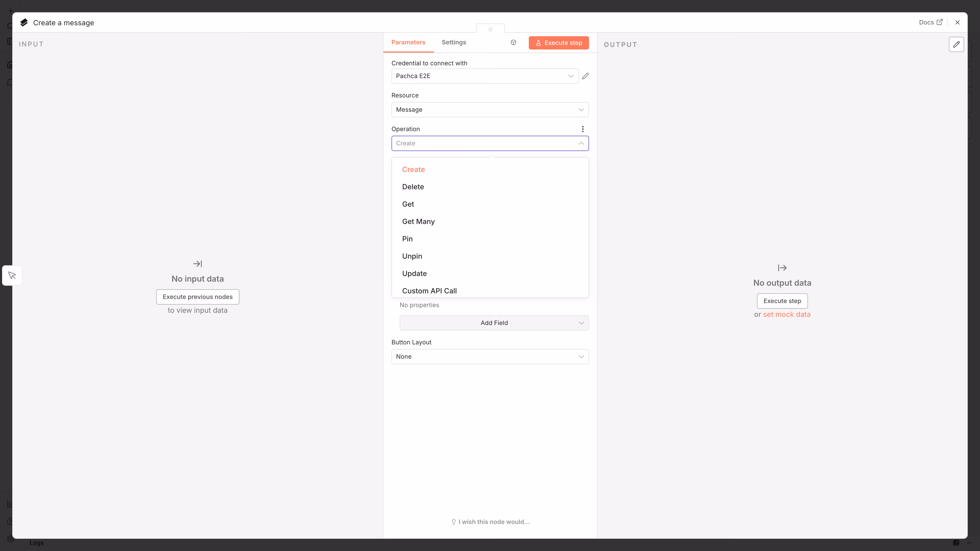Click the pencil icon next to the credential
This screenshot has width=980, height=551.
click(x=585, y=76)
